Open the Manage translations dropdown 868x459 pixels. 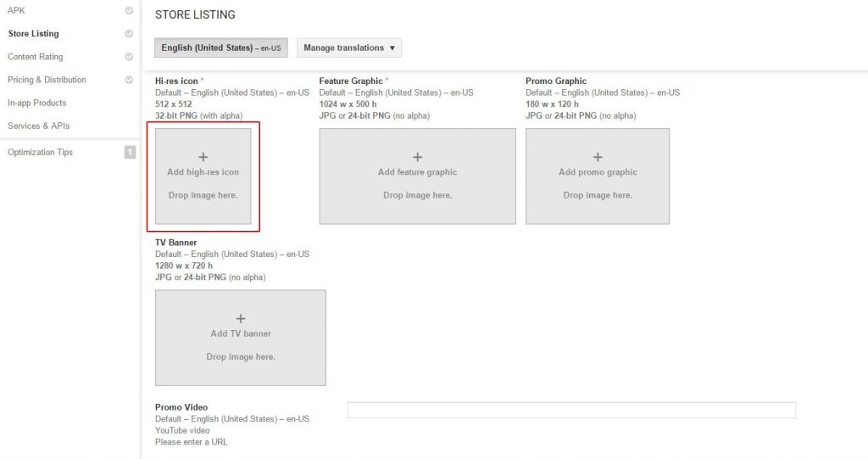pyautogui.click(x=349, y=48)
